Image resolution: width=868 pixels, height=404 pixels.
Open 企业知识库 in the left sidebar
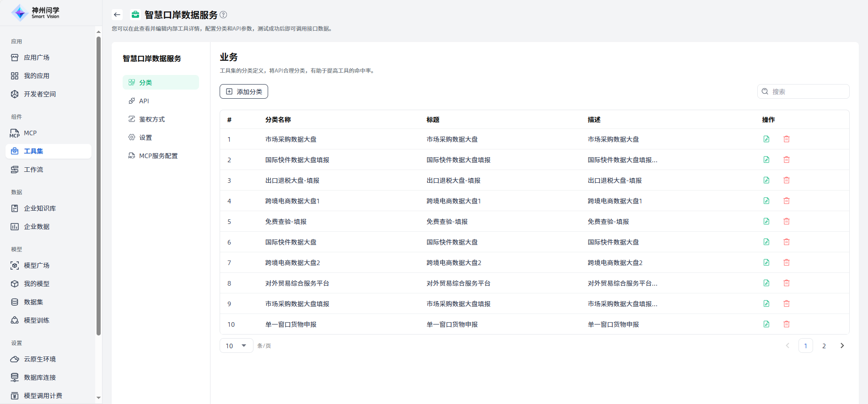(40, 208)
